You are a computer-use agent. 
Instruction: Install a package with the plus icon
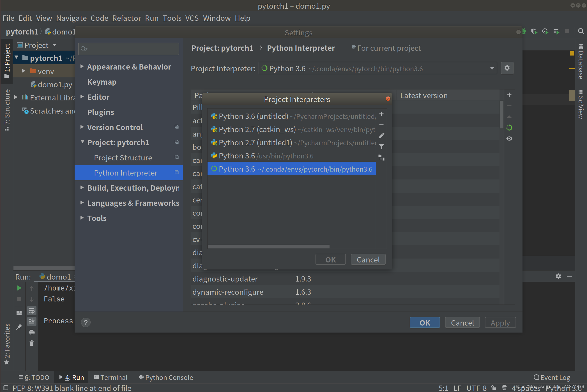point(509,95)
